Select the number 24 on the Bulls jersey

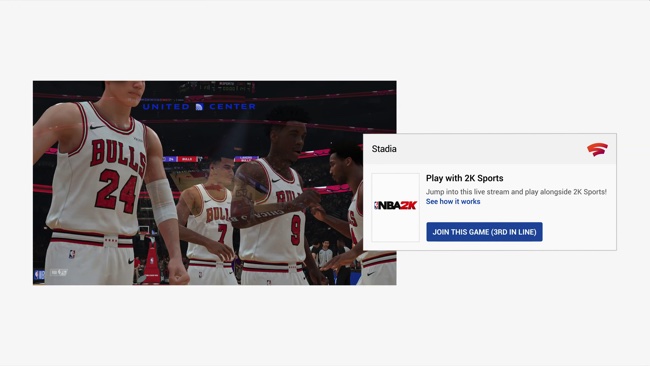[x=116, y=190]
